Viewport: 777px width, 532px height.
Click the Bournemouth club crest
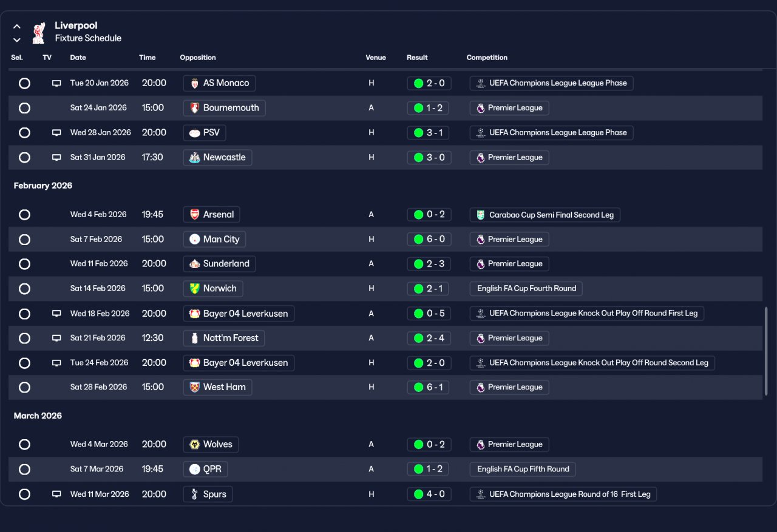pyautogui.click(x=194, y=108)
